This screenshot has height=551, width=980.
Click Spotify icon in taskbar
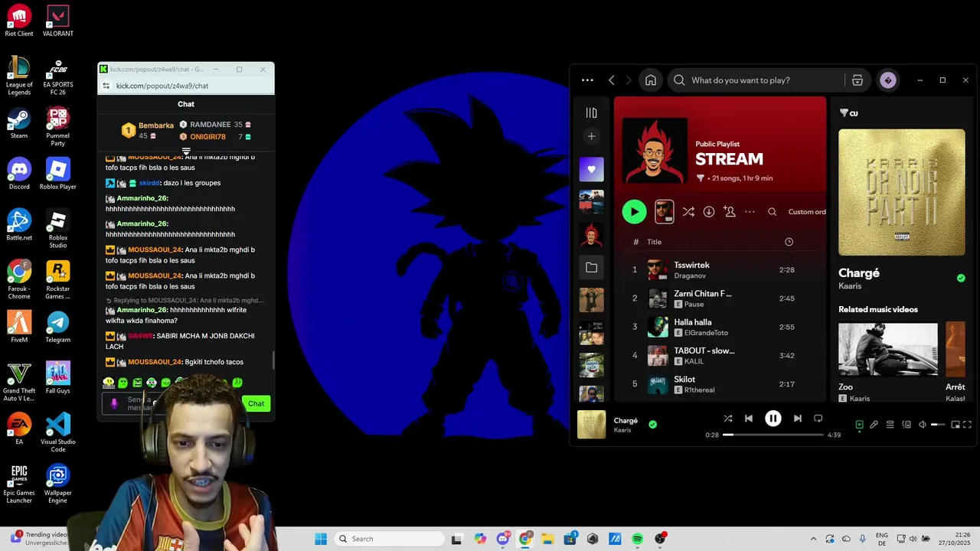tap(638, 539)
